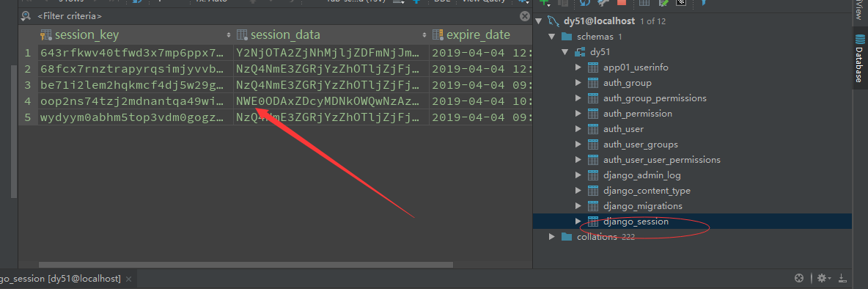The height and width of the screenshot is (289, 868).
Task: Select the django_content_type tree item
Action: [x=647, y=191]
